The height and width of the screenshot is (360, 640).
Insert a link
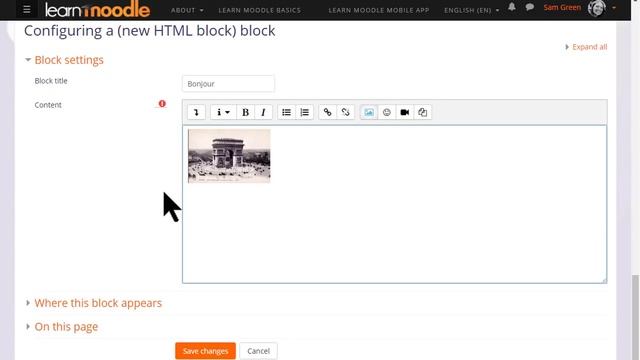[327, 112]
